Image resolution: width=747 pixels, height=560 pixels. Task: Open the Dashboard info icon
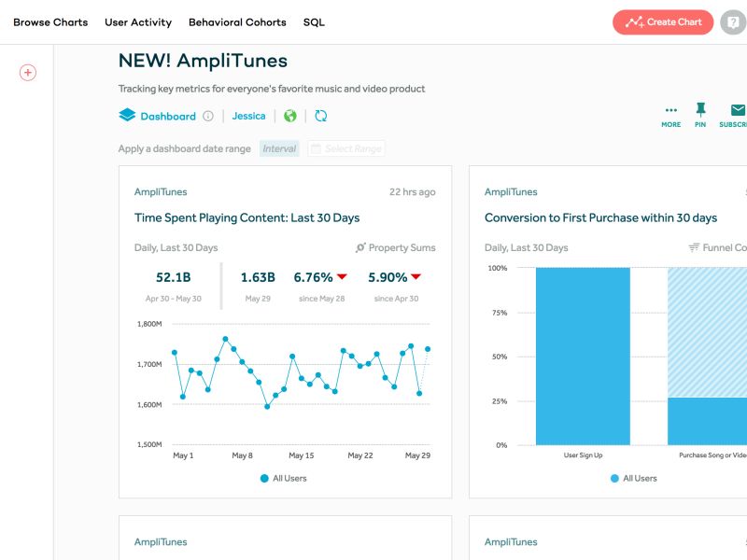208,116
